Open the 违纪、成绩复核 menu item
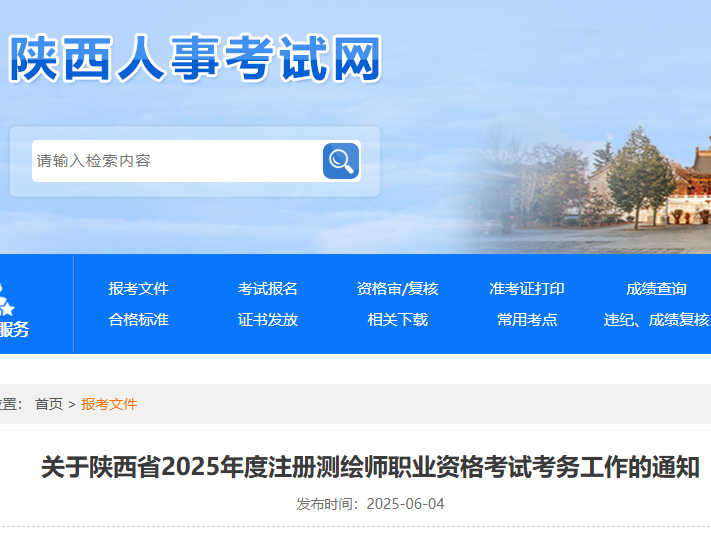Viewport: 711px width, 535px height. click(656, 320)
